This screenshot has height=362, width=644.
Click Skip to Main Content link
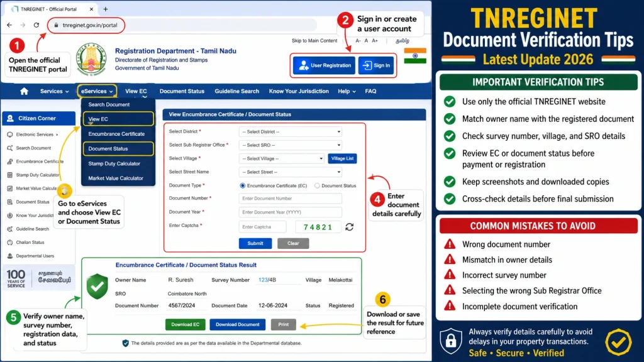[x=314, y=41]
